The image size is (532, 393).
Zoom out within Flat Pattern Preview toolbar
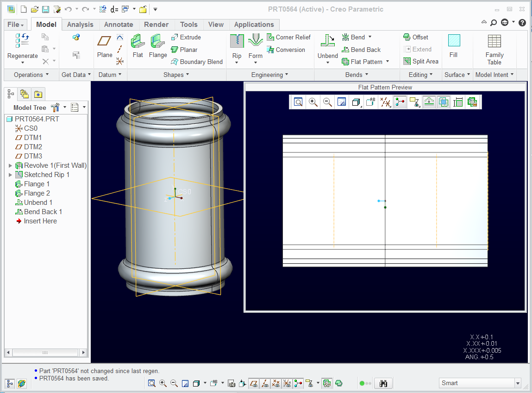[x=327, y=102]
